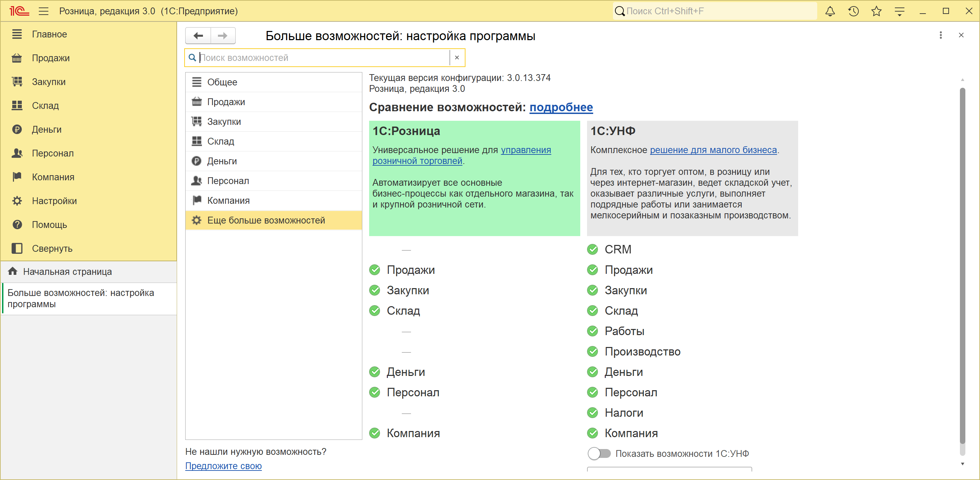Viewport: 980px width, 480px height.
Task: Select Закупки in the settings section list
Action: [x=273, y=121]
